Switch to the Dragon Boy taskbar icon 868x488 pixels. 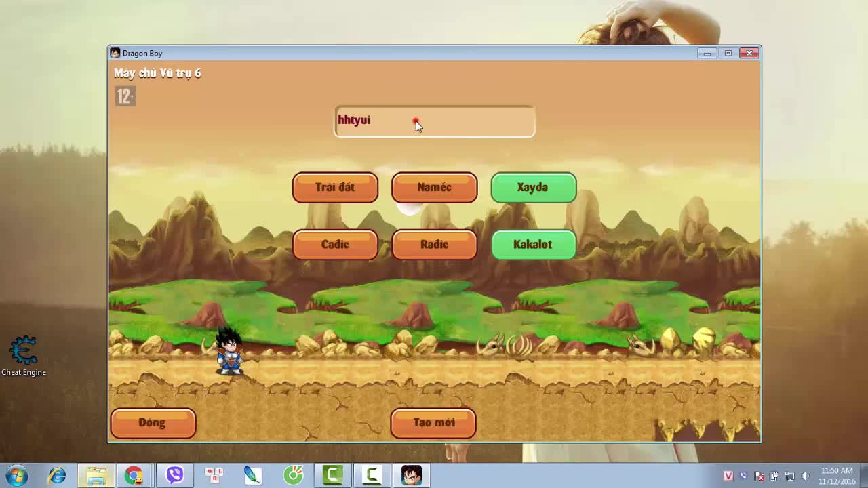coord(411,476)
